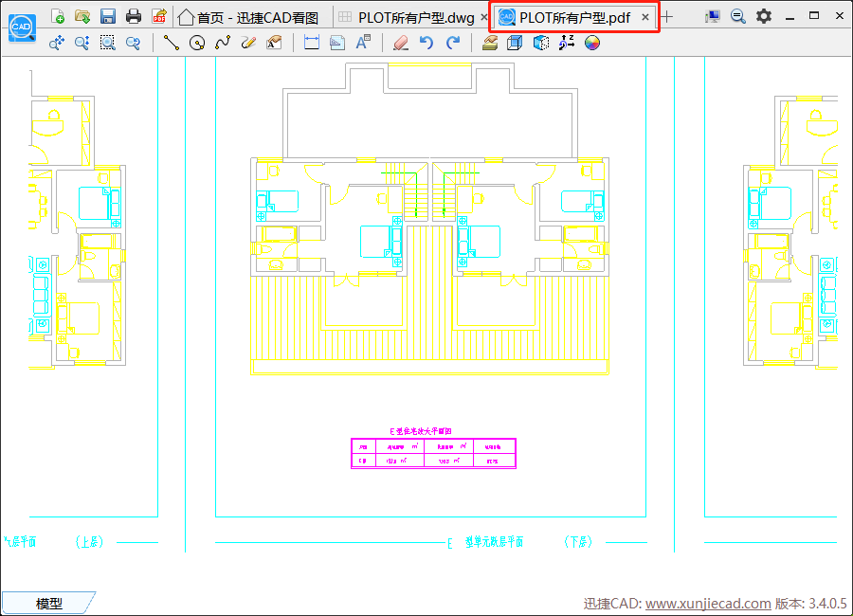Select the polyline curve tool

point(223,43)
